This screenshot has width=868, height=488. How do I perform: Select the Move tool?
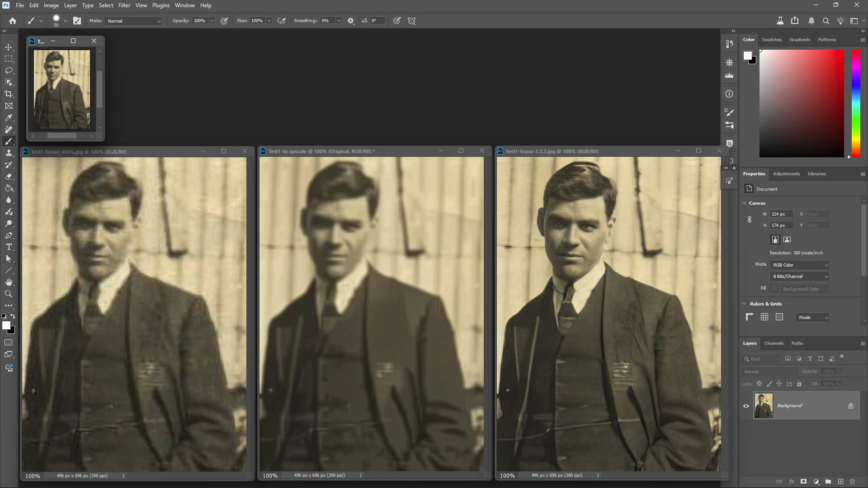pyautogui.click(x=9, y=47)
